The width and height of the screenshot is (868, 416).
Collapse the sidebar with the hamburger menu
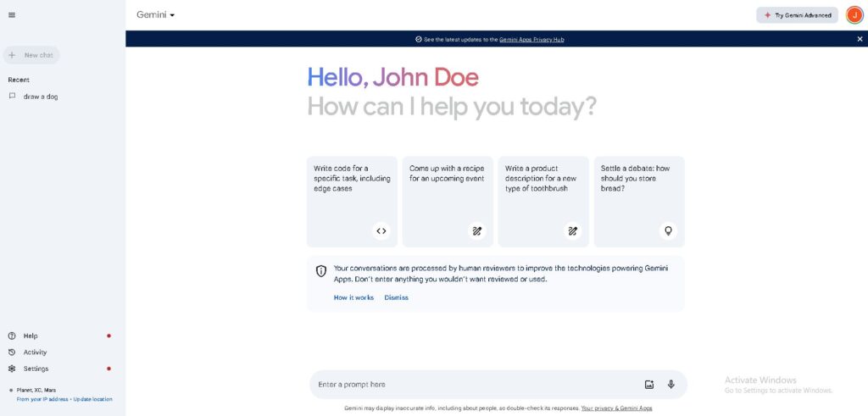point(12,14)
